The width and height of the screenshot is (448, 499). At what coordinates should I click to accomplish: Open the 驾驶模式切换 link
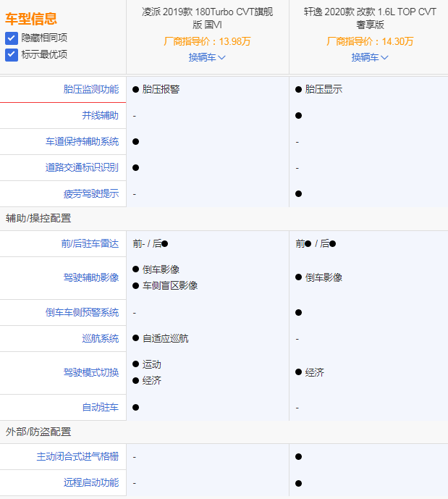[90, 372]
